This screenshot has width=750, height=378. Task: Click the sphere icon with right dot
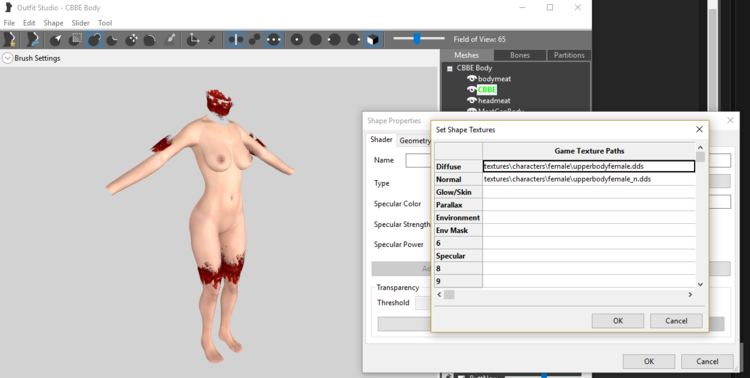click(353, 40)
